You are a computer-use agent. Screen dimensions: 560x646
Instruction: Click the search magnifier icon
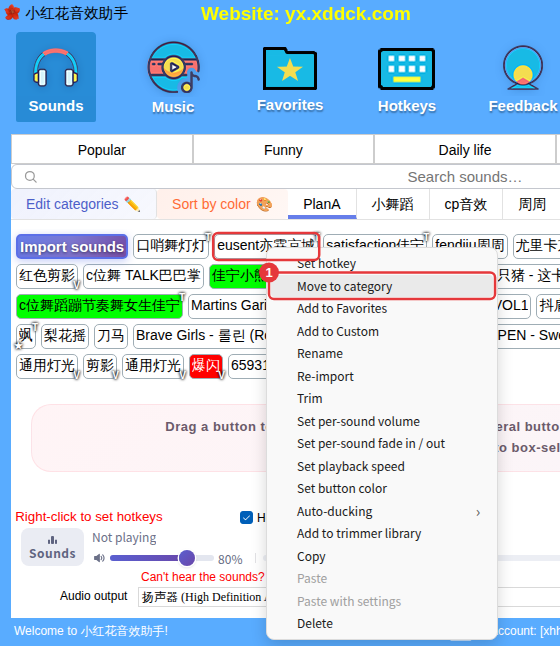tap(30, 177)
